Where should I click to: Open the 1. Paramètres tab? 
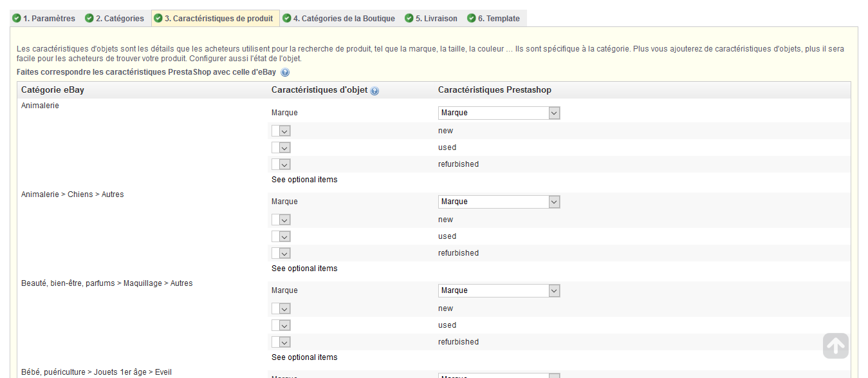pyautogui.click(x=44, y=19)
